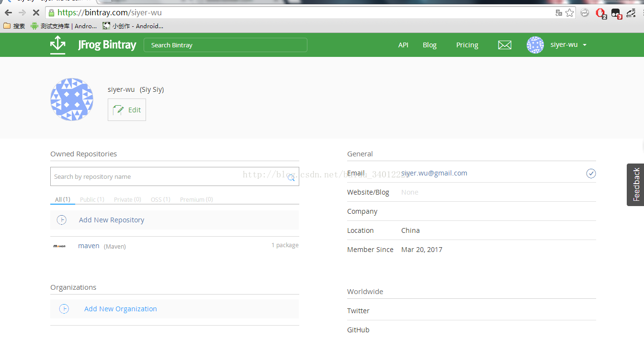Image resolution: width=644 pixels, height=339 pixels.
Task: Open the Feedback side tab
Action: pos(635,185)
